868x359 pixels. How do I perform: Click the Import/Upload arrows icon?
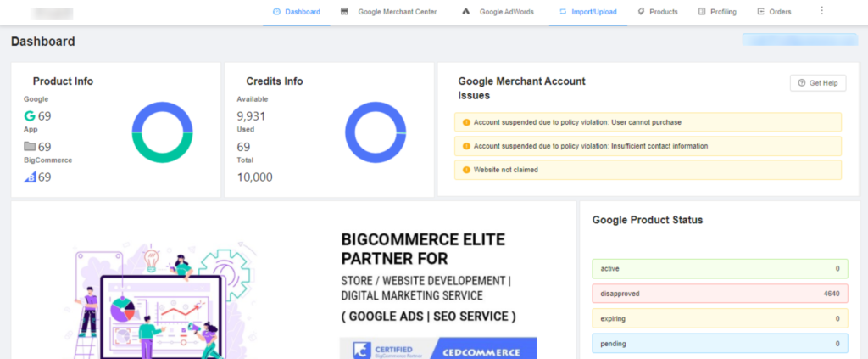pos(563,11)
